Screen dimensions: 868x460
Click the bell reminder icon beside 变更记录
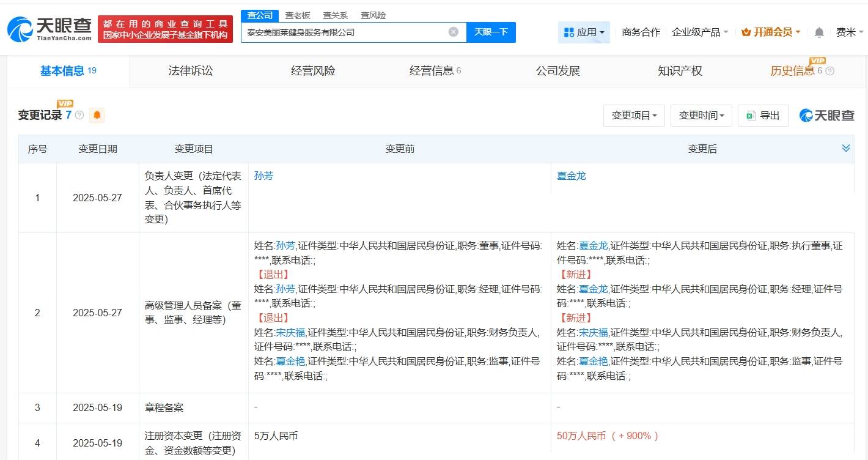click(97, 115)
